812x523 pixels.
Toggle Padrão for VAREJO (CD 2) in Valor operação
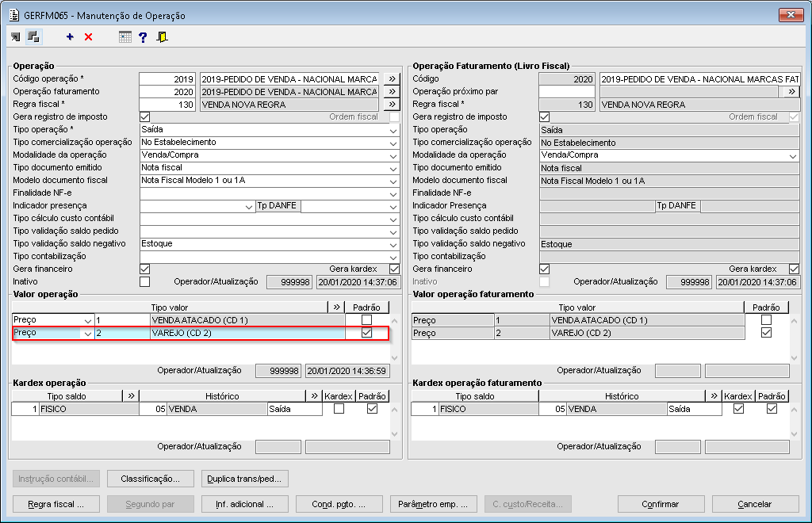(x=366, y=333)
